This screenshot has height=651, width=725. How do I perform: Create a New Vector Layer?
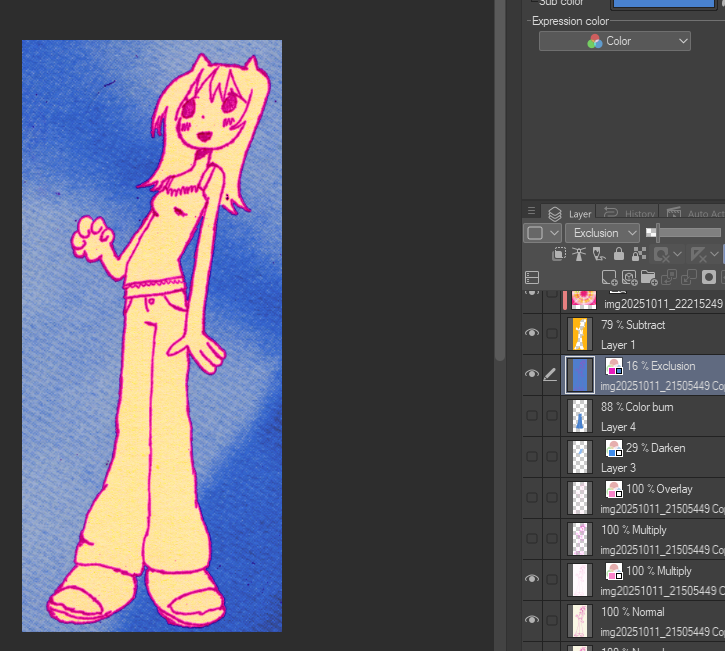click(x=629, y=277)
